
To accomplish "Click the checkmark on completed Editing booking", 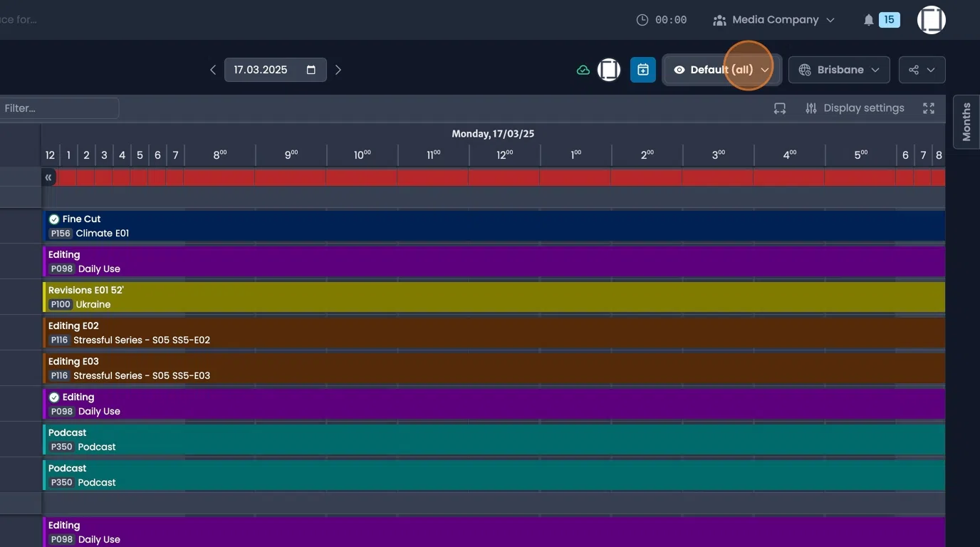I will click(x=54, y=397).
